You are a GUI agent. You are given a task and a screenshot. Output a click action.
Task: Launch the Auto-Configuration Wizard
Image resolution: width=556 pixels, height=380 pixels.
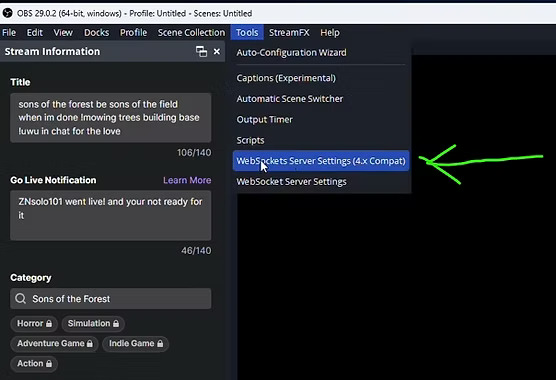[321, 52]
